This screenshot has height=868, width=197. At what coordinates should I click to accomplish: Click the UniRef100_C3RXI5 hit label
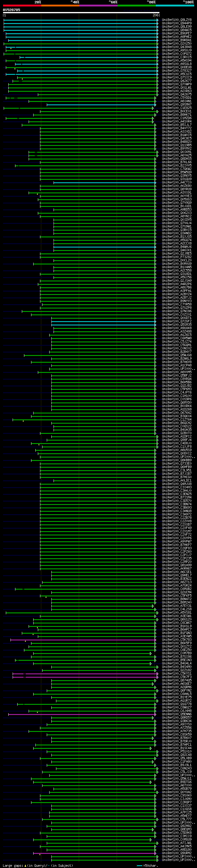(x=177, y=57)
